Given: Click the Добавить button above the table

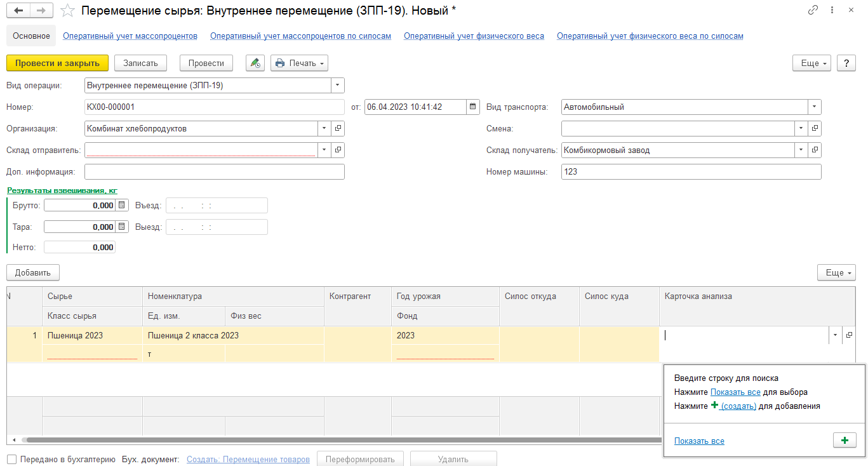Looking at the screenshot, I should tap(33, 272).
